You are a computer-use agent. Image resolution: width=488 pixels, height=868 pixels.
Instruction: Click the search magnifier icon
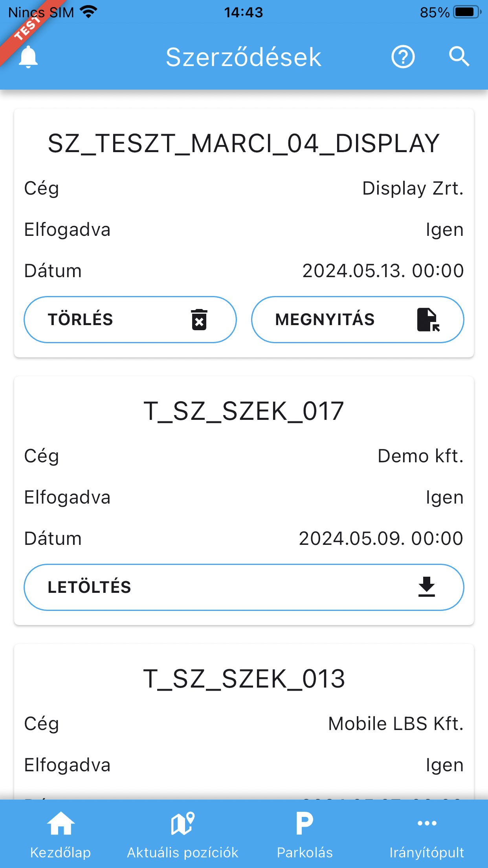(x=459, y=57)
